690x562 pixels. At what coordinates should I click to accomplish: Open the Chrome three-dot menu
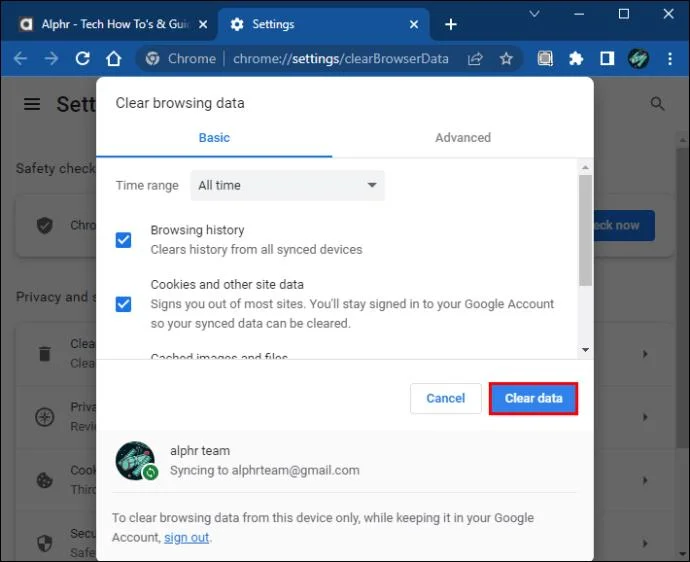[x=670, y=59]
